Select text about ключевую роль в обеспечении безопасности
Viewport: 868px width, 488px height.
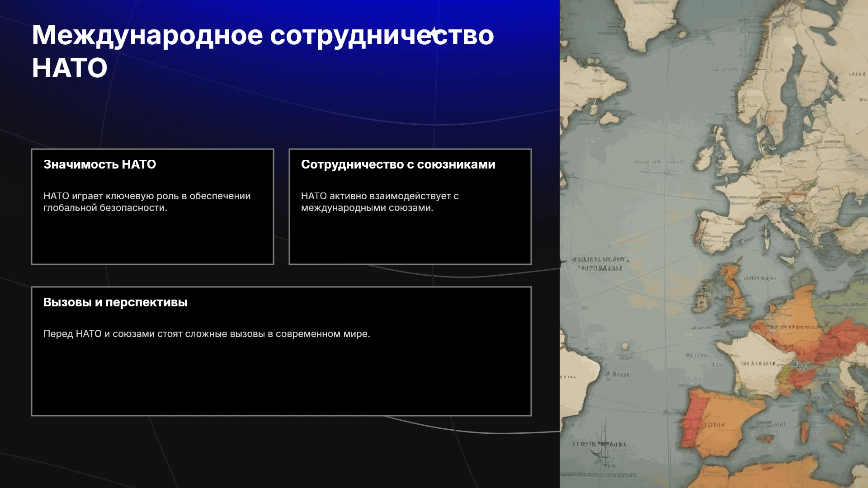coord(147,202)
